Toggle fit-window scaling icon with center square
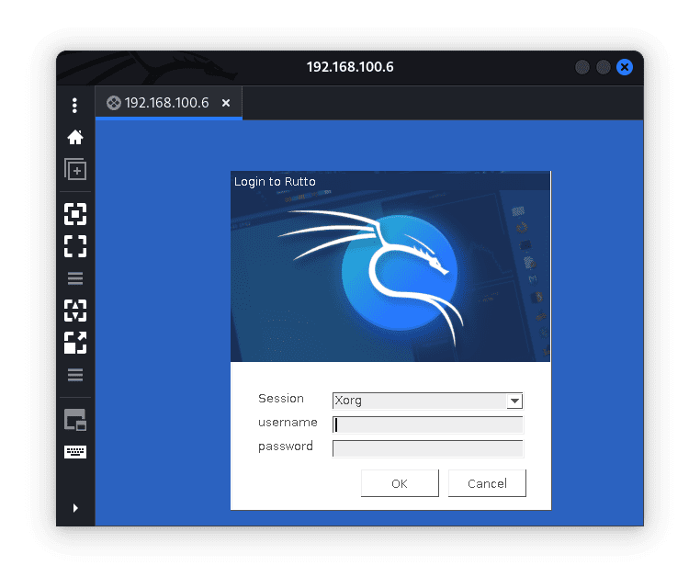The width and height of the screenshot is (700, 588). tap(75, 214)
